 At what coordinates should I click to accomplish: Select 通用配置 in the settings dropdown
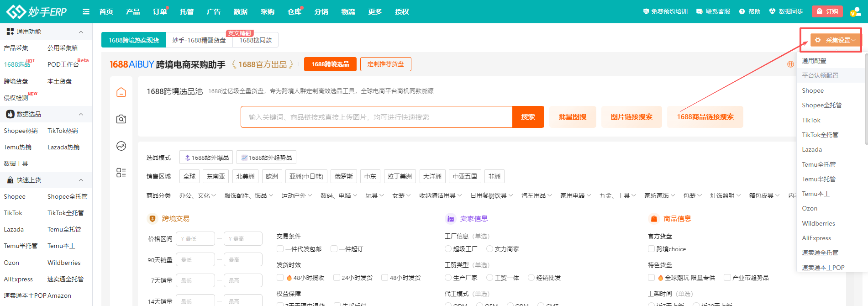click(814, 61)
